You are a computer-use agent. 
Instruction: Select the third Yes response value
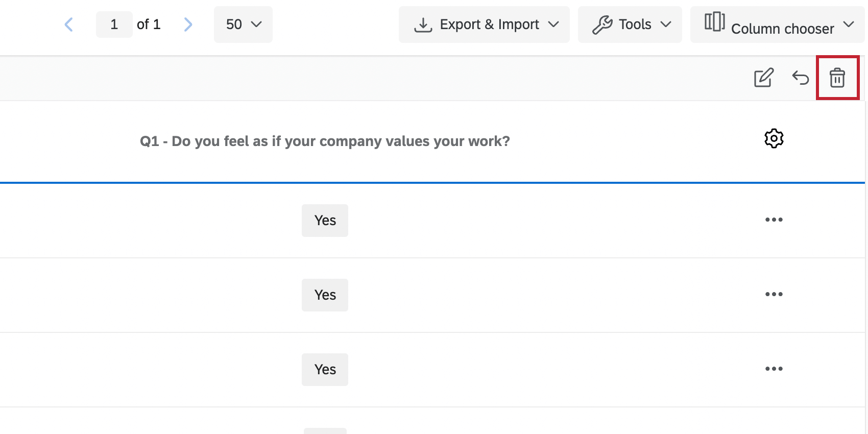click(325, 370)
